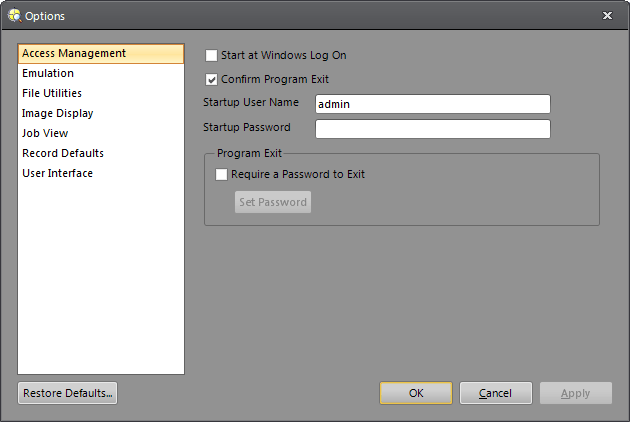Click Restore Defaults button

(68, 393)
